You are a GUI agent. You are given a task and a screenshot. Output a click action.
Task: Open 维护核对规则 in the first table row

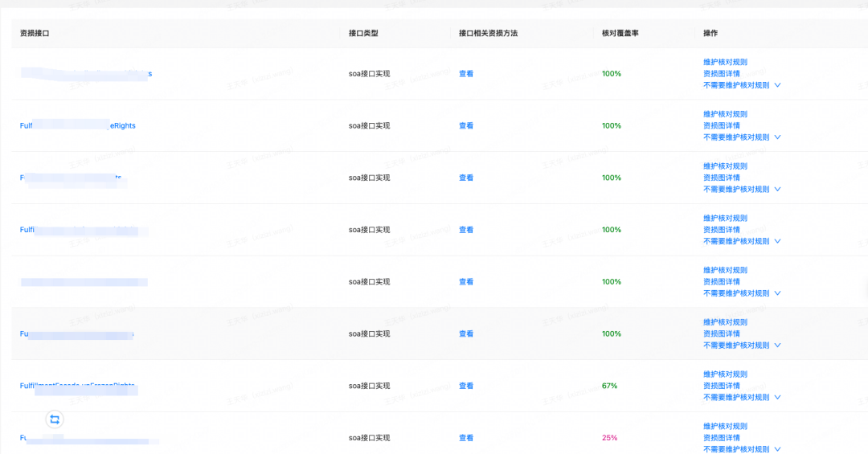point(725,62)
